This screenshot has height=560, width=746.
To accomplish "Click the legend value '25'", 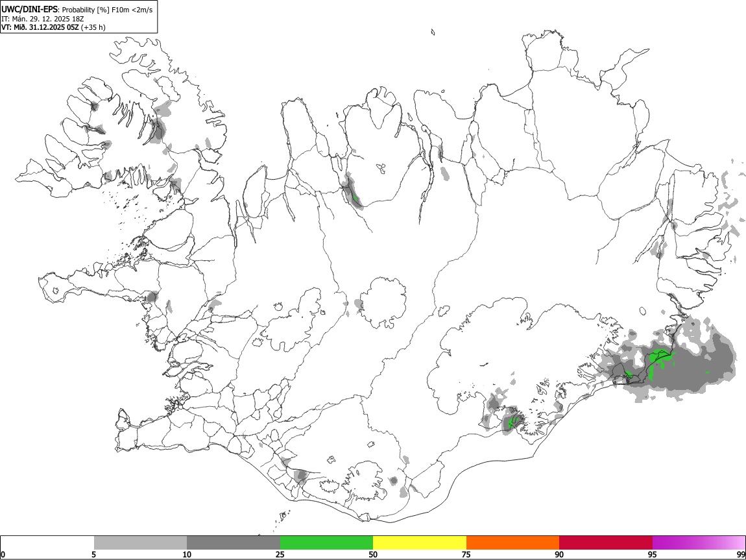I will [x=280, y=555].
